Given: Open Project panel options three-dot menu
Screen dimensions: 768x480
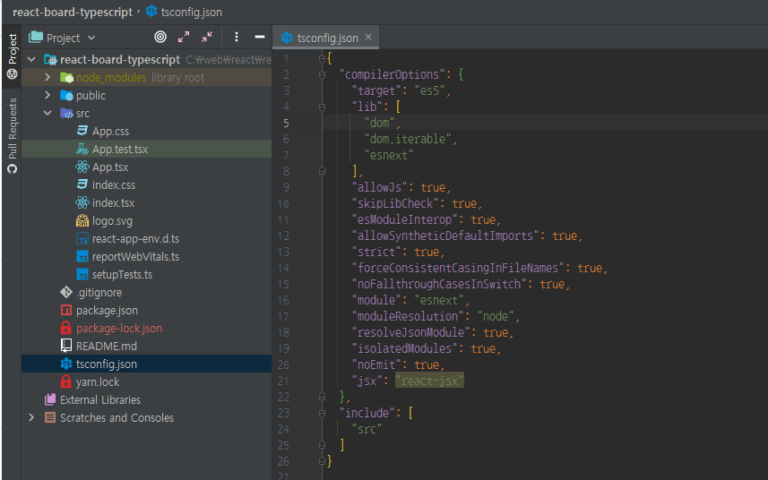Looking at the screenshot, I should (236, 37).
